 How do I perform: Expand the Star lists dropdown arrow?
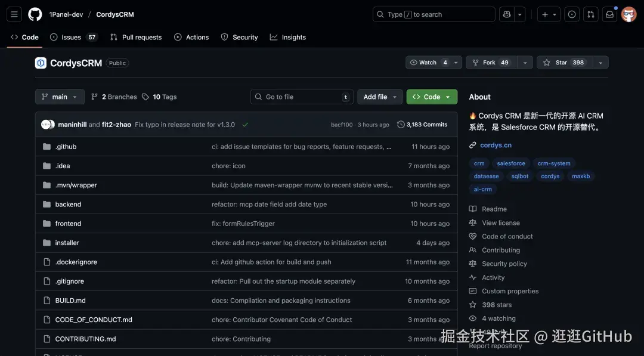600,63
